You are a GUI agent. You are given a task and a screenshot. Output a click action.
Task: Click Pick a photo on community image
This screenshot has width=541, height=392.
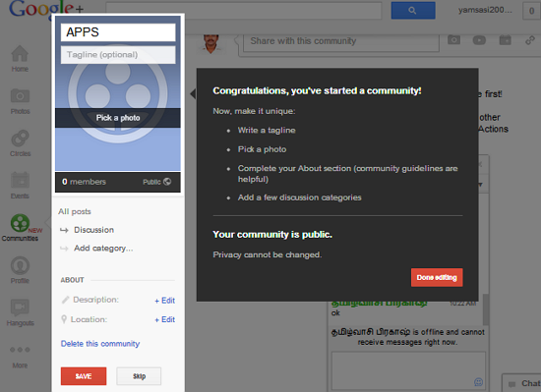point(118,118)
